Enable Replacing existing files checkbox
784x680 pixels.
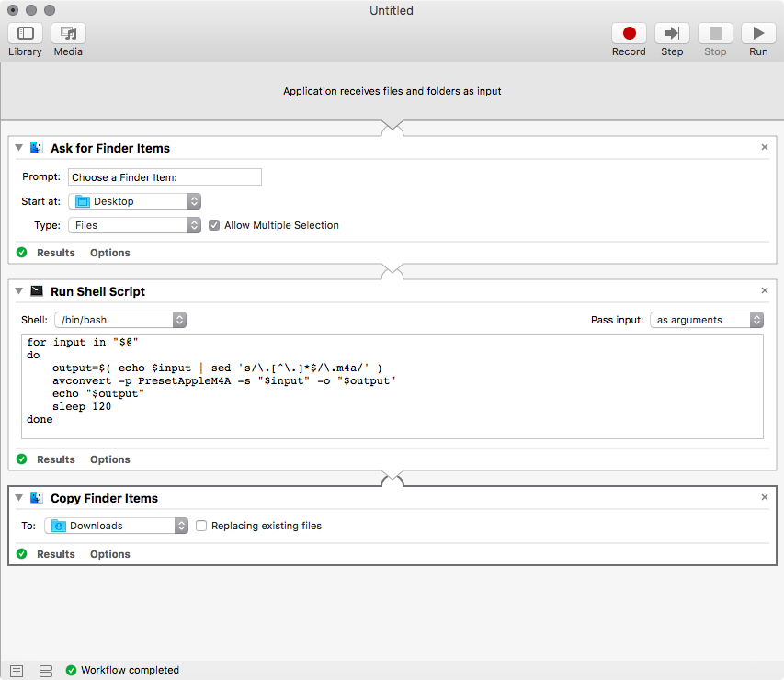[201, 527]
